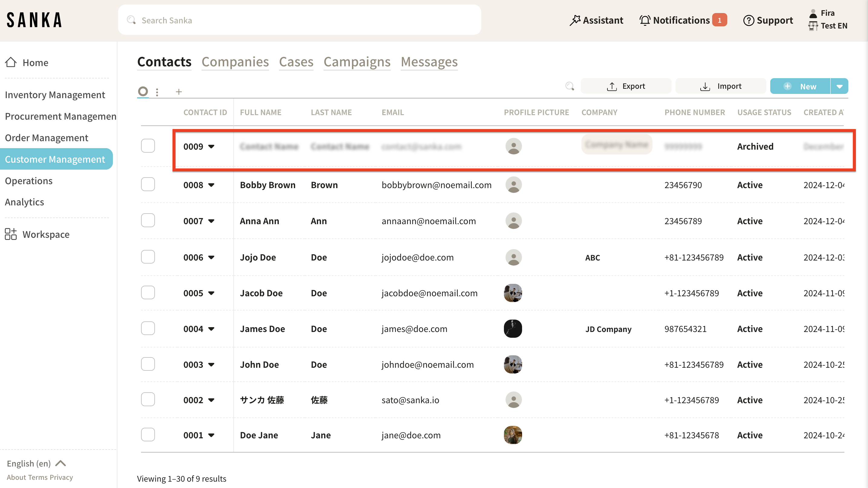Click the Import button
The height and width of the screenshot is (488, 868).
click(721, 86)
